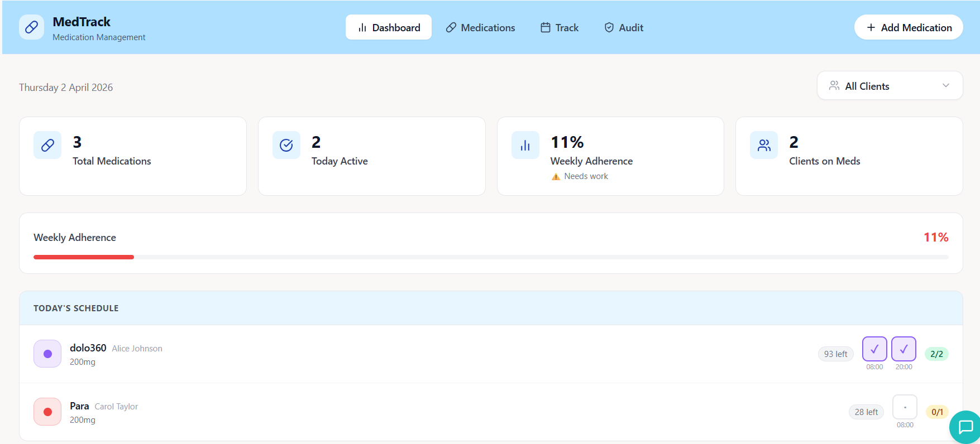Expand the All Clients dropdown

890,86
